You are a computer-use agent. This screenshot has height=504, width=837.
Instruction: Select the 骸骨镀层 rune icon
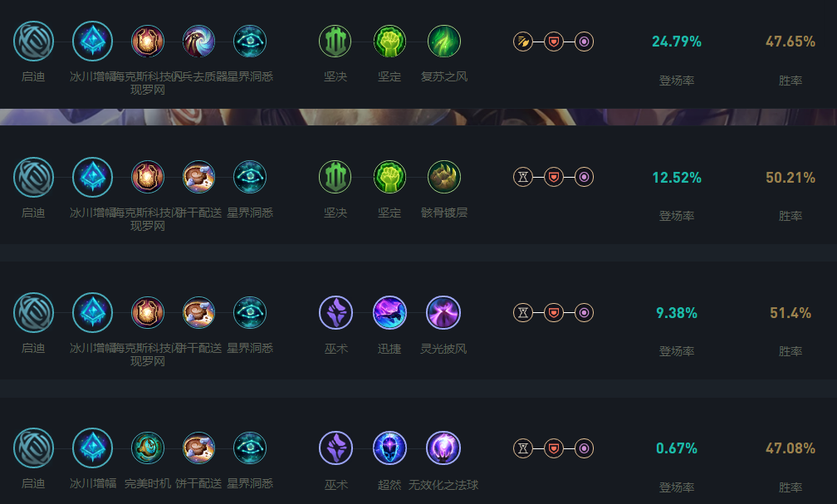tap(444, 176)
